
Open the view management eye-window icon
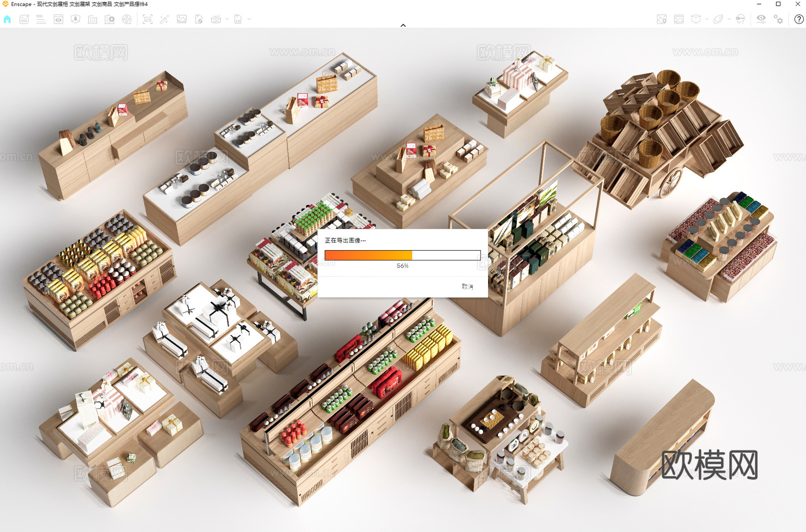[58, 19]
